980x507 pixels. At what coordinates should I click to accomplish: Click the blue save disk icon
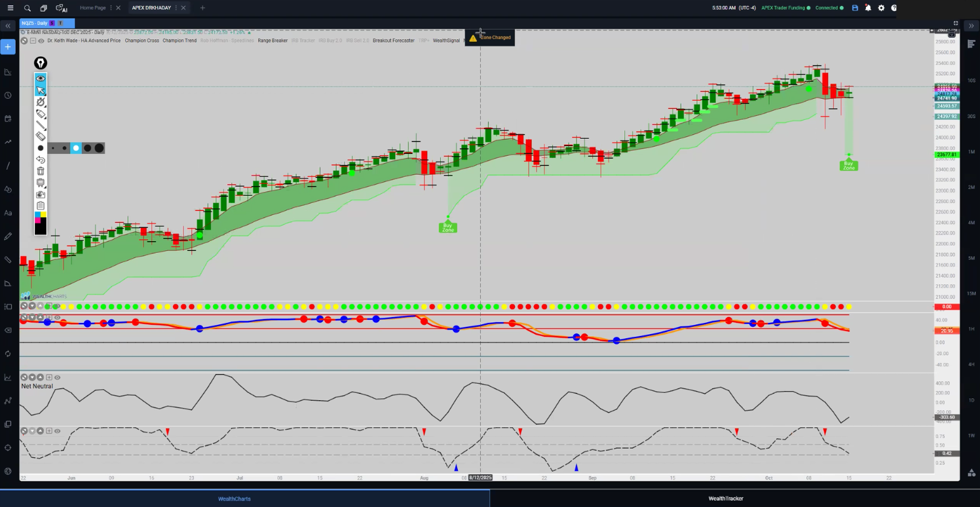coord(855,8)
